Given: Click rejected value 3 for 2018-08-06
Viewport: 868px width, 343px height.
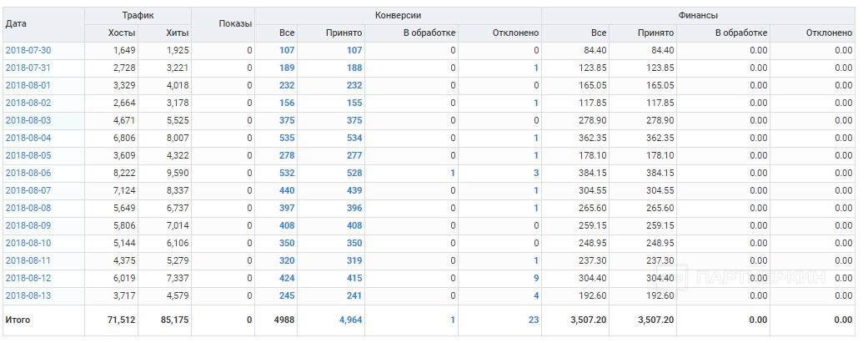Looking at the screenshot, I should (536, 173).
